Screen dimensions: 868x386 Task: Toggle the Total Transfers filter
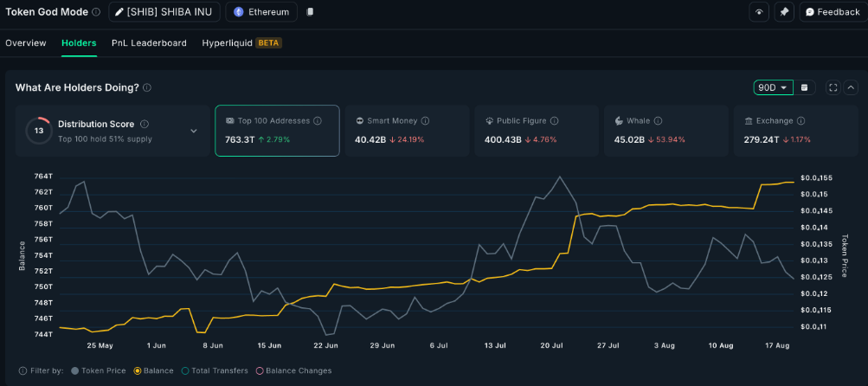coord(215,370)
